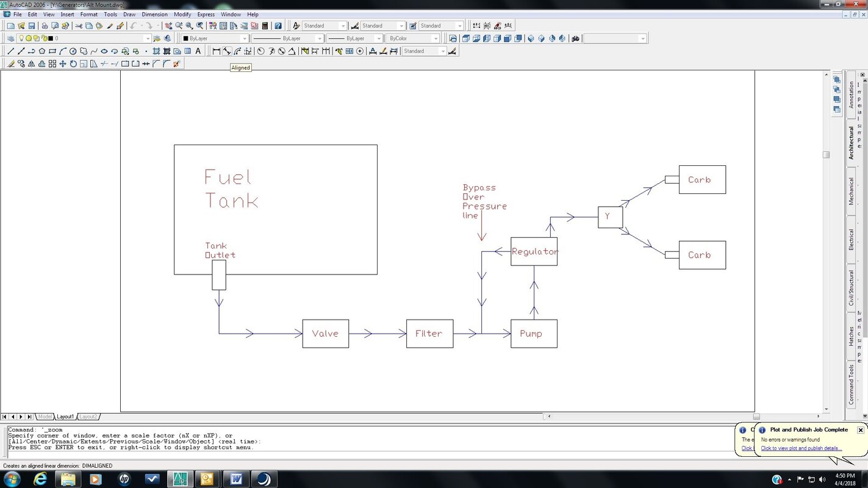Open the Layer Properties Manager

(11, 38)
